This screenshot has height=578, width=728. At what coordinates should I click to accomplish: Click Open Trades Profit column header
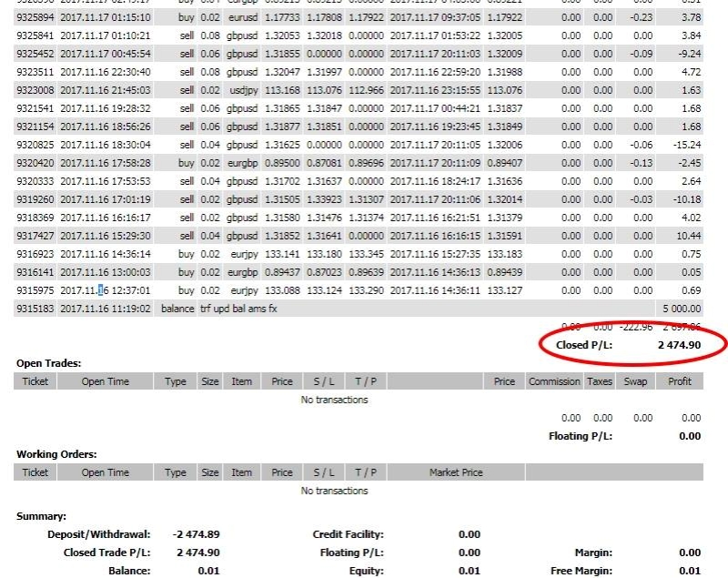coord(680,381)
